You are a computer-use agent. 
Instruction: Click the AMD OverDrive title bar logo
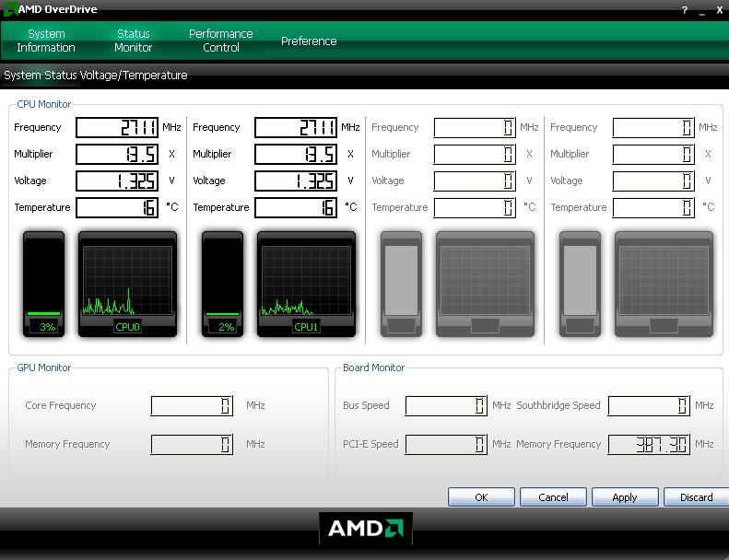9,9
